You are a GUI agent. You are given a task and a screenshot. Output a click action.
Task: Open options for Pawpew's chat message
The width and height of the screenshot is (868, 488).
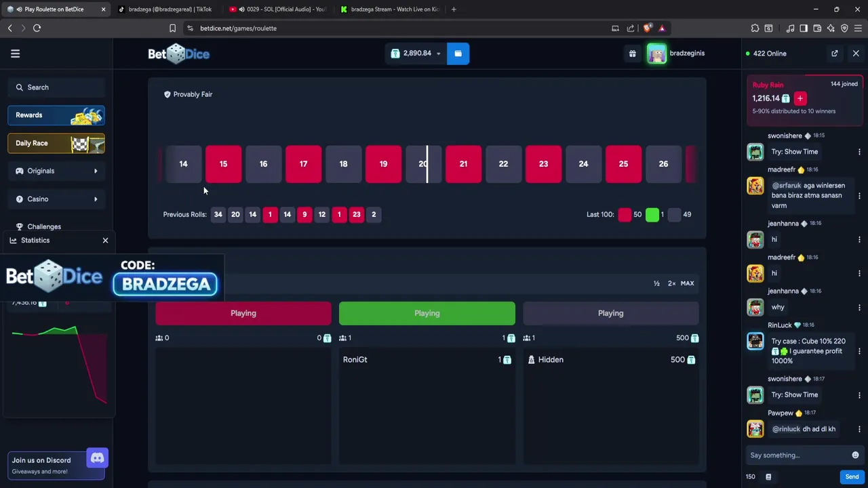pos(859,429)
